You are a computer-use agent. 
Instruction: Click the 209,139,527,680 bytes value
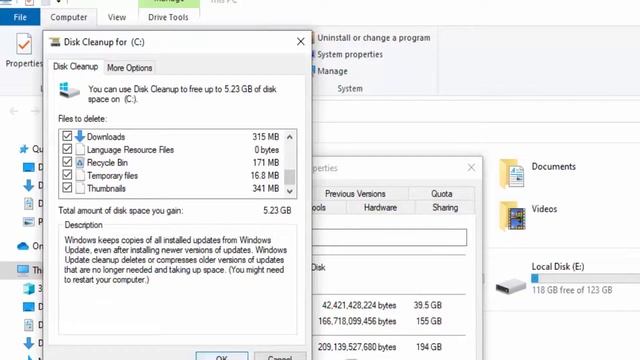357,347
